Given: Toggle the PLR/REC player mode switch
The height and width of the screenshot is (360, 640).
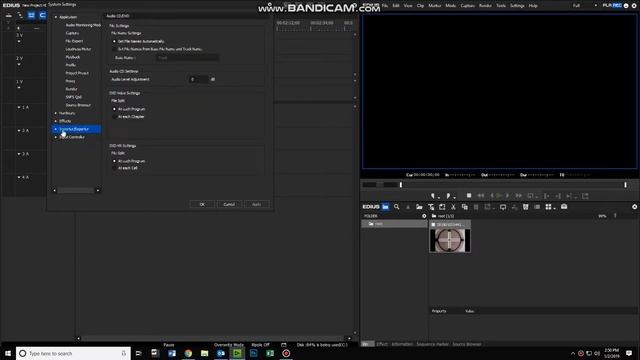Looking at the screenshot, I should [x=612, y=5].
